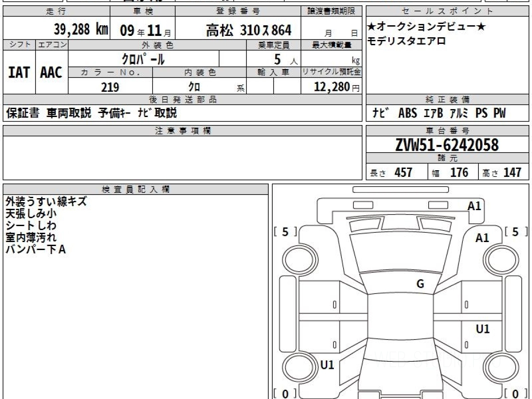Viewport: 532px width, 399px height.
Task: Click the chassis number ZVW51-6242058
Action: click(447, 145)
